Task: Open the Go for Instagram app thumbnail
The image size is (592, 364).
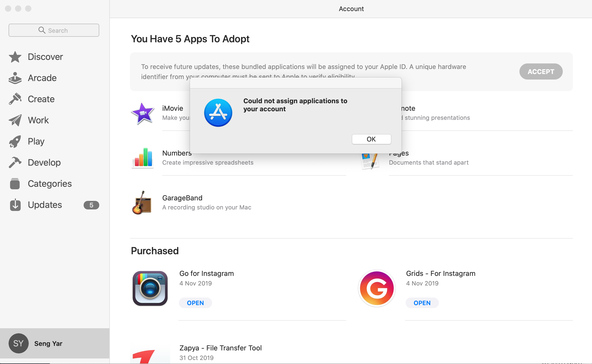Action: click(x=150, y=288)
